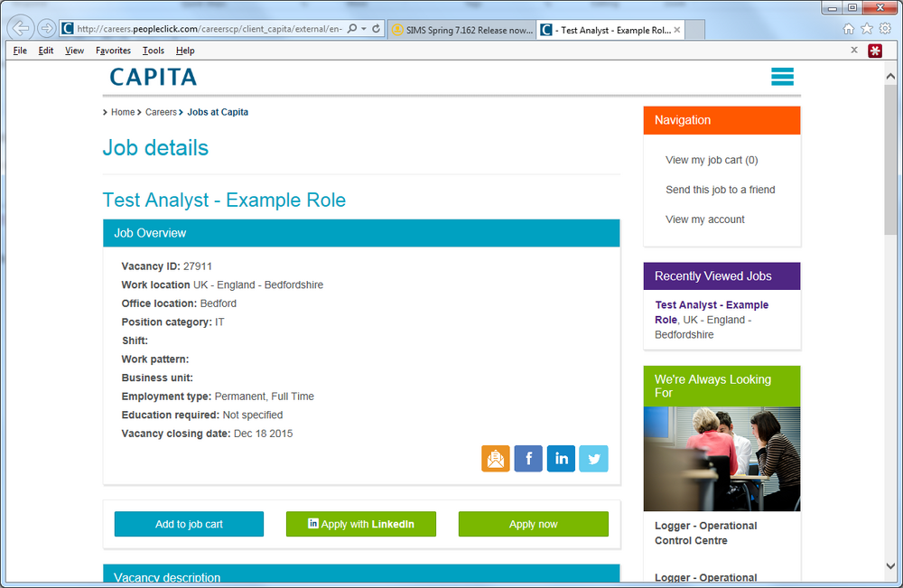903x588 pixels.
Task: Click the Vacancy description header
Action: [361, 574]
